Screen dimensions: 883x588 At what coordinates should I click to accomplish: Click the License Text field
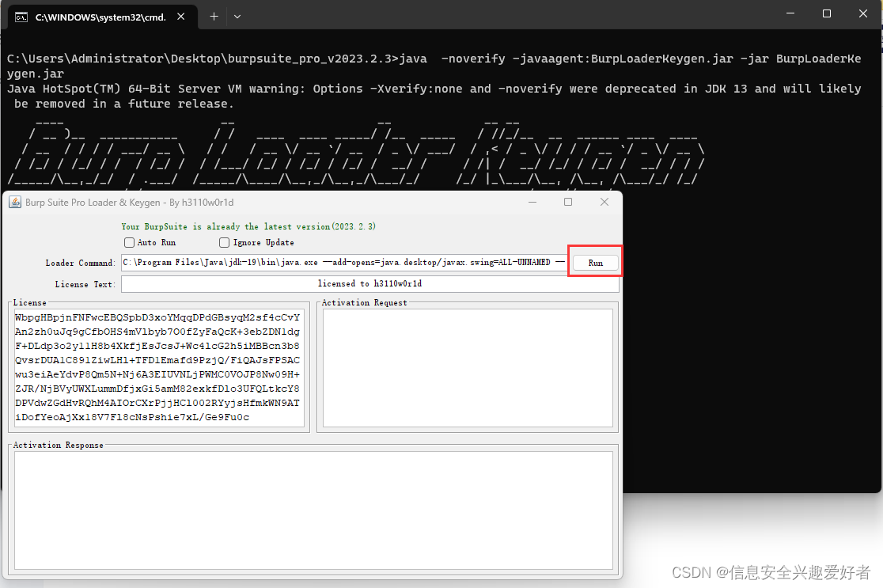[x=370, y=284]
